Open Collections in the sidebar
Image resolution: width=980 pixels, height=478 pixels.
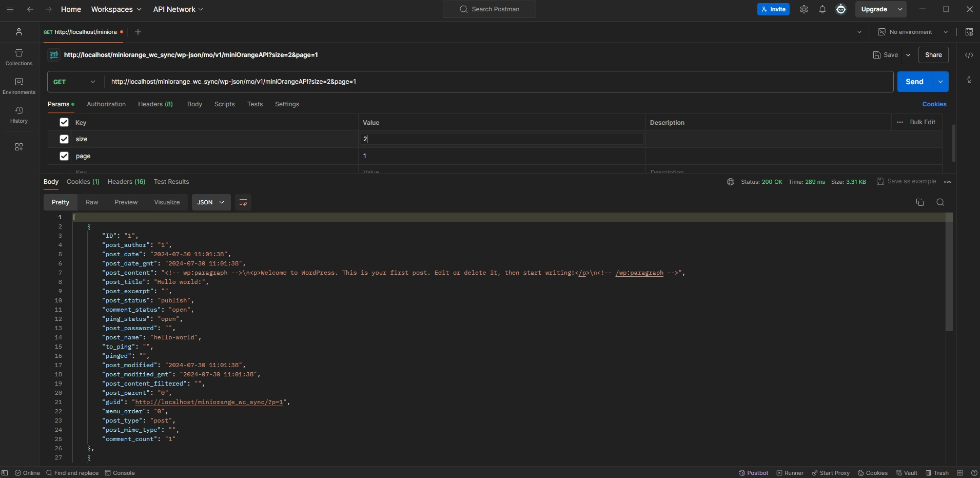[x=19, y=58]
